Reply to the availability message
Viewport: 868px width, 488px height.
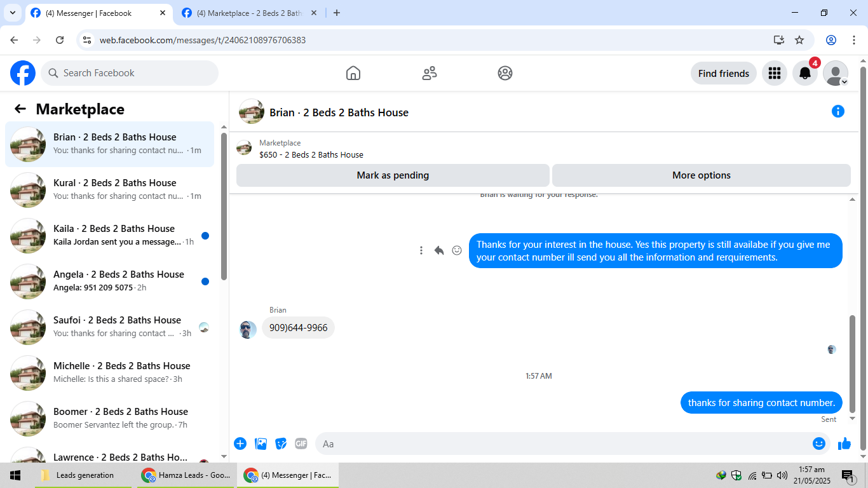click(x=439, y=250)
